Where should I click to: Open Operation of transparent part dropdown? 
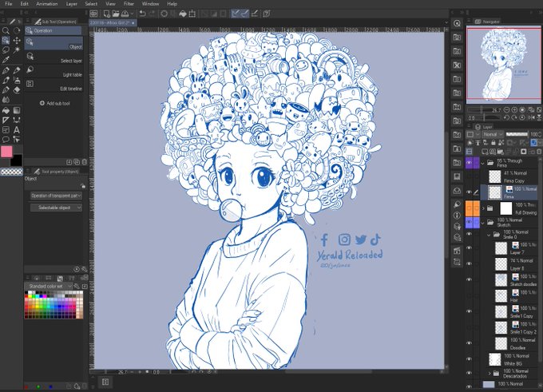click(x=56, y=196)
